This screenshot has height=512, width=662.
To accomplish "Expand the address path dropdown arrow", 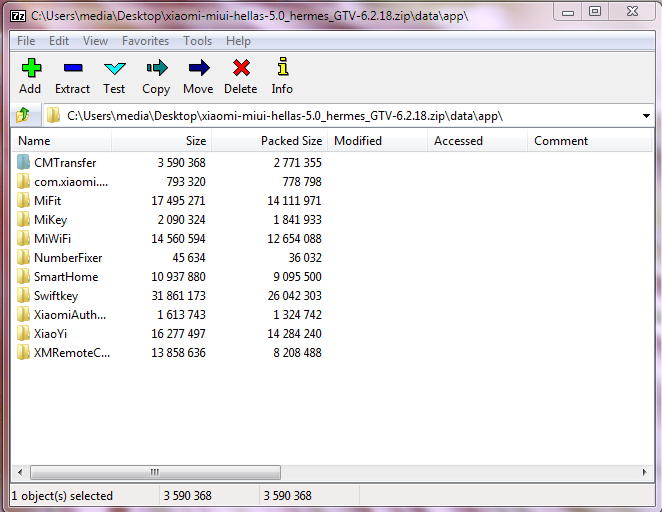I will point(646,116).
